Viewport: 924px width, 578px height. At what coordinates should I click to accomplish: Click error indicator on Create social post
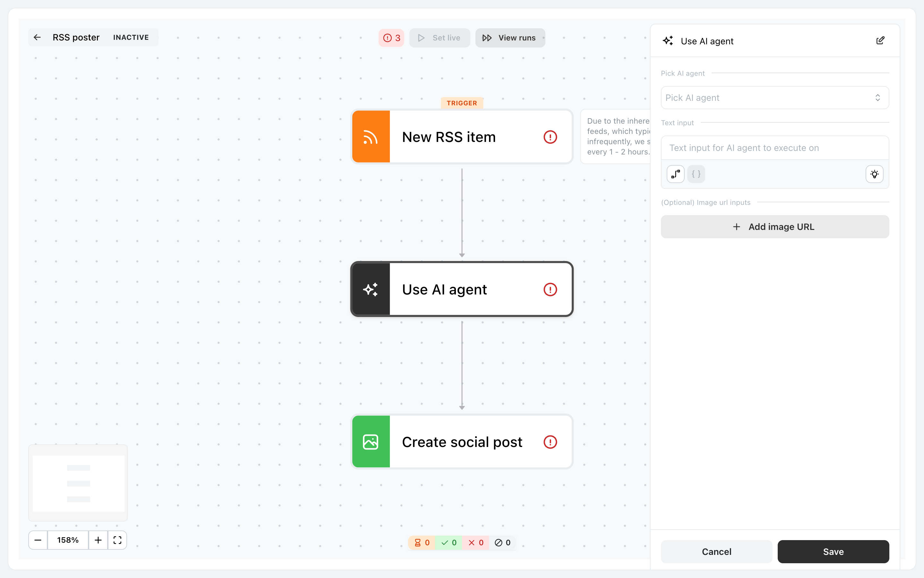click(x=550, y=442)
